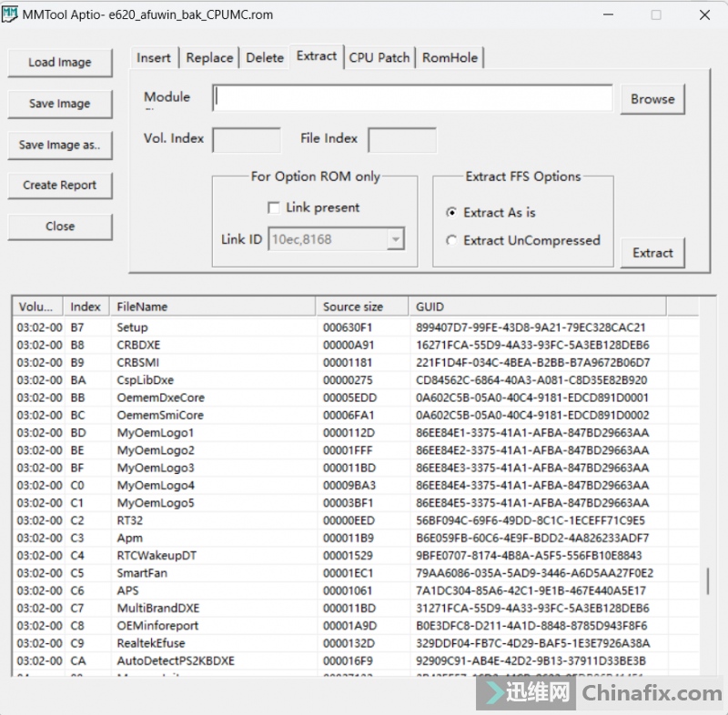Click the Create Report button
728x715 pixels.
pos(60,186)
